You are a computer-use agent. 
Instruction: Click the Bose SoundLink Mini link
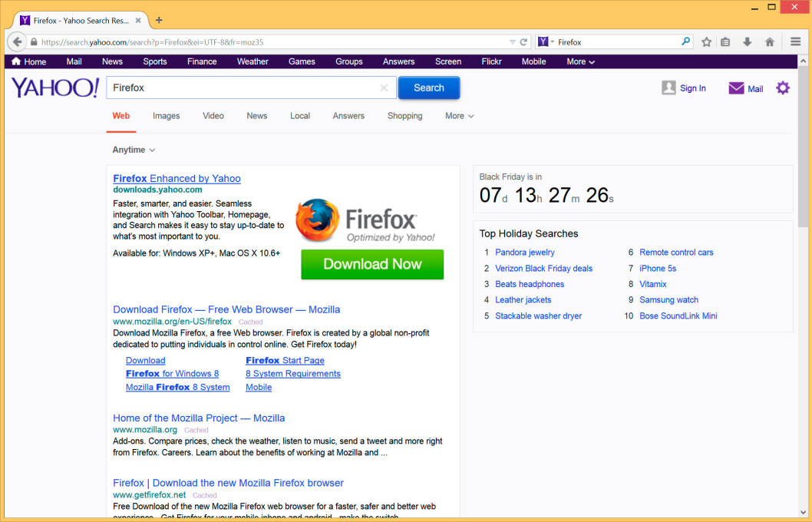point(678,316)
